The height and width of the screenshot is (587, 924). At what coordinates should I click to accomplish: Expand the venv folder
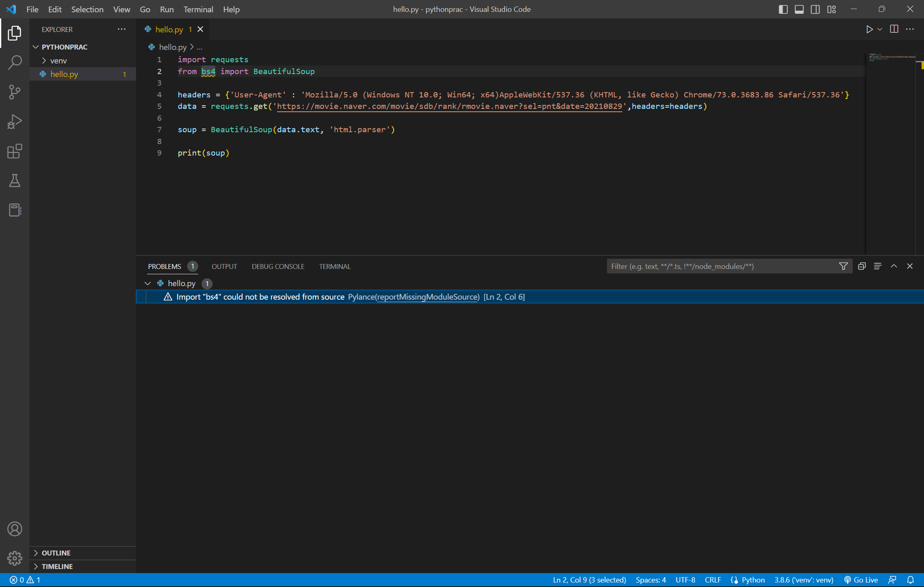coord(44,61)
